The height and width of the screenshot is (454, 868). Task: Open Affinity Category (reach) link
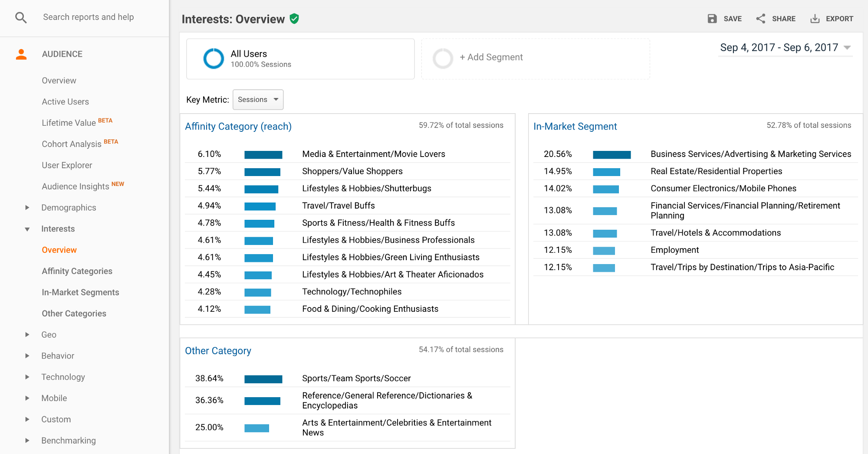pos(238,127)
